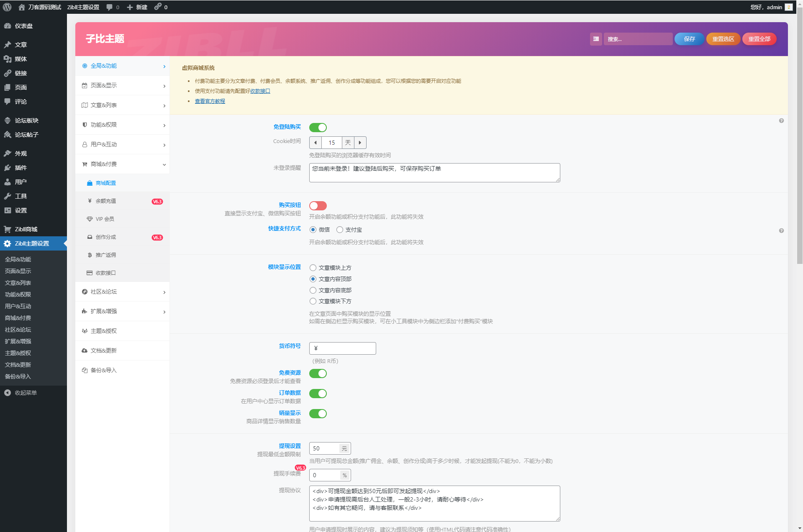This screenshot has height=532, width=803.
Task: Collapse the 商城&付费 section
Action: [122, 164]
